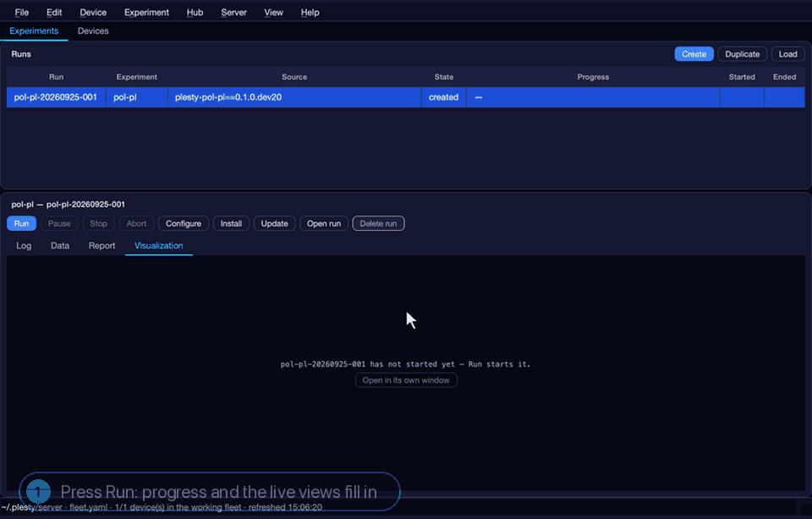Open the File menu
Viewport: 812px width, 519px height.
(x=22, y=13)
